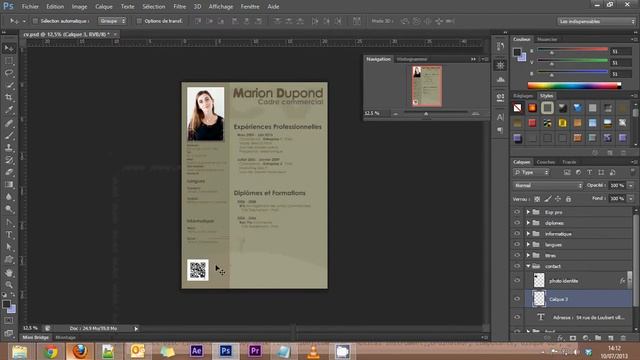Expand the langues group
This screenshot has height=360, width=640.
528,244
